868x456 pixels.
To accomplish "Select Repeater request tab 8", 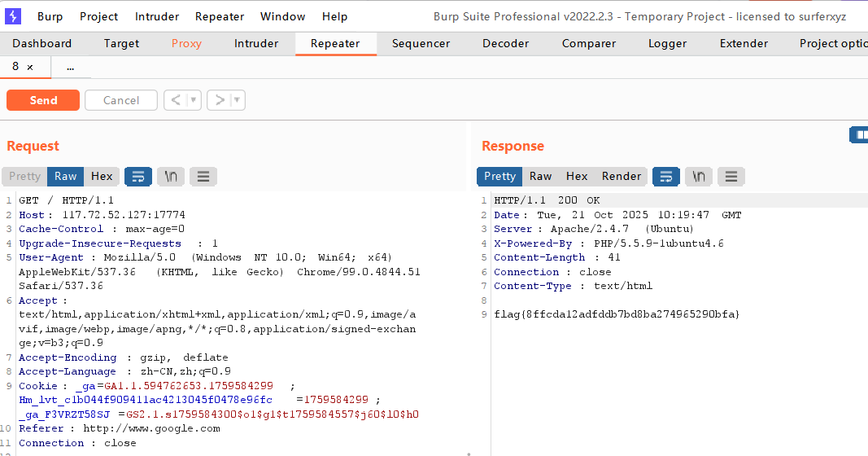I will click(15, 67).
